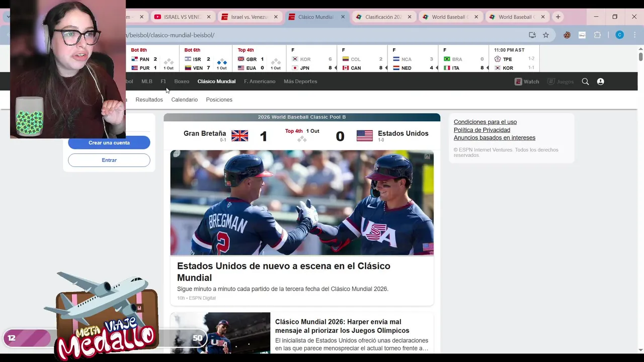Close the Clásico Mundial browser tab
644x362 pixels.
pos(343,17)
